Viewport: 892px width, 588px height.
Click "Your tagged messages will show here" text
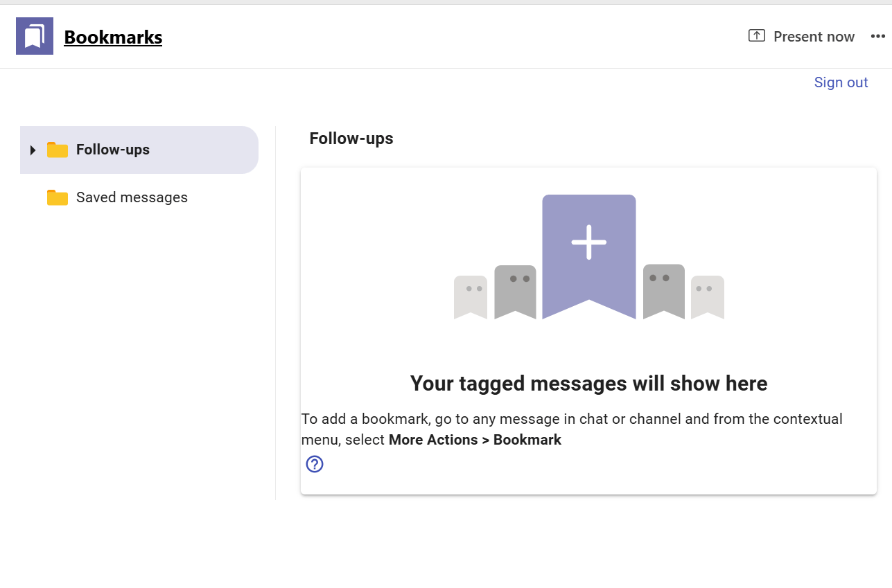[589, 383]
